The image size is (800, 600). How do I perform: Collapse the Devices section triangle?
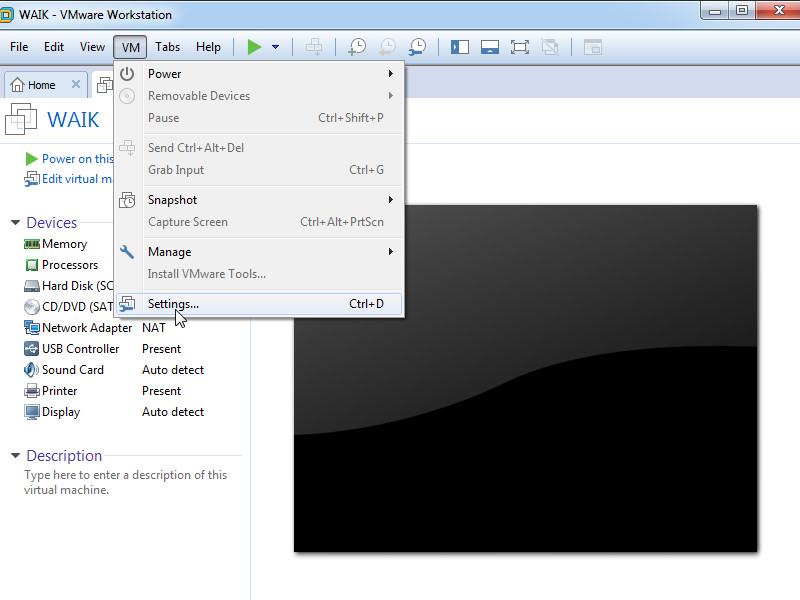click(16, 223)
